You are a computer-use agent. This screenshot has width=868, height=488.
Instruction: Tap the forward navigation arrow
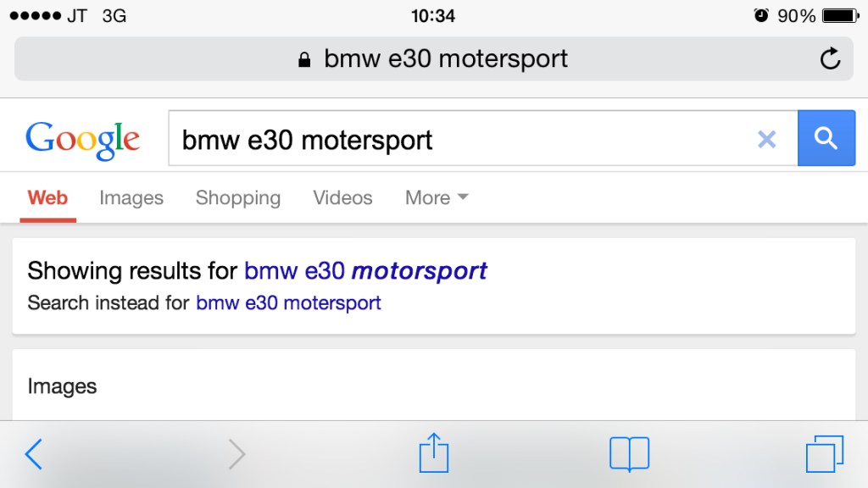pyautogui.click(x=236, y=454)
